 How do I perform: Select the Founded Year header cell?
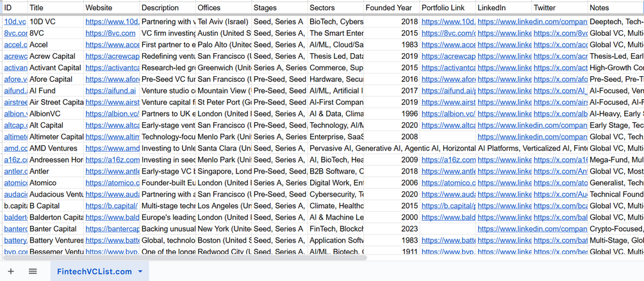coord(392,8)
